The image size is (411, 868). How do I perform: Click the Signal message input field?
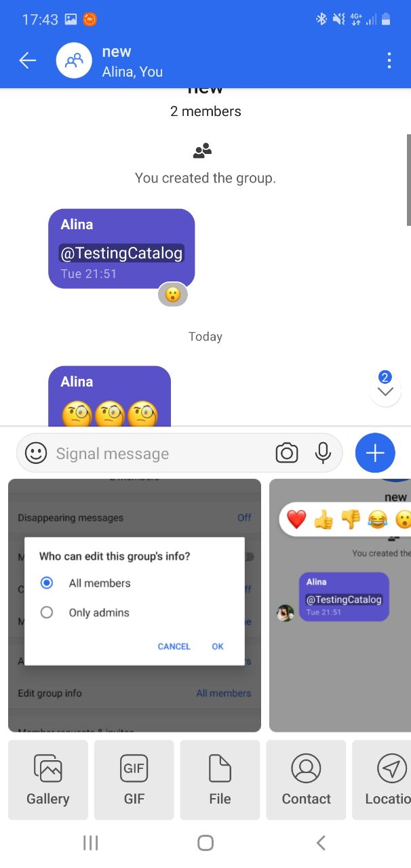160,453
